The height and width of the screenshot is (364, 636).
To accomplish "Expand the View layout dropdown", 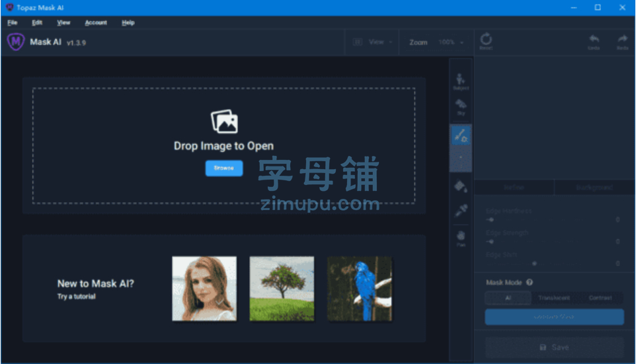I will [372, 42].
